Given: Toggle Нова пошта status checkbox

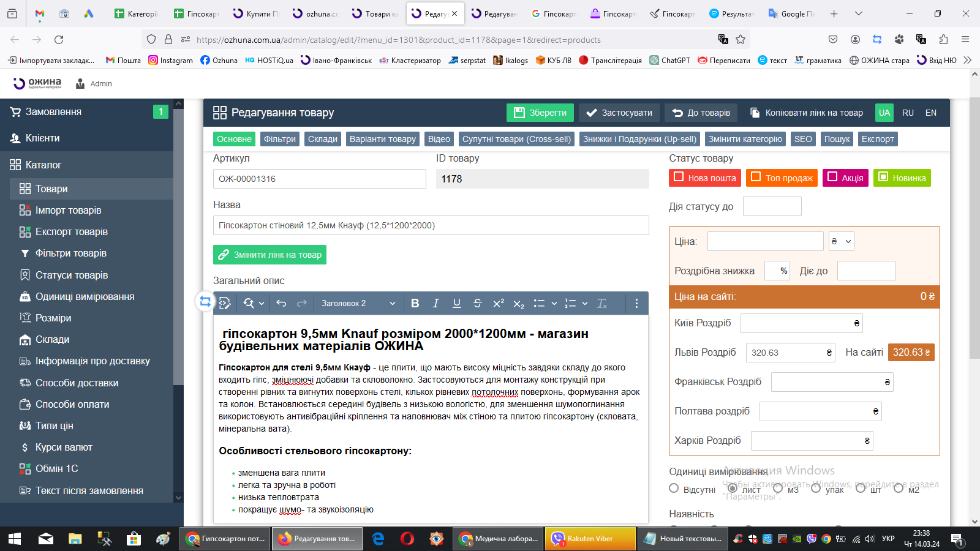Looking at the screenshot, I should click(679, 177).
